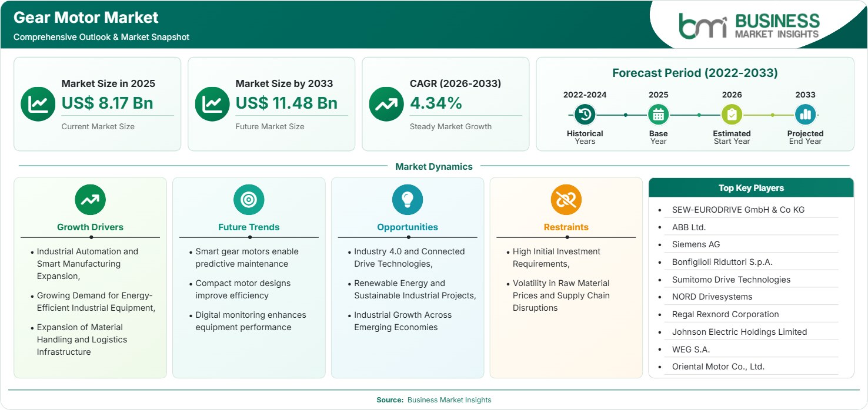This screenshot has width=868, height=410.
Task: Click the Comprehensive Outlook & Market Snapshot subtitle
Action: [101, 37]
